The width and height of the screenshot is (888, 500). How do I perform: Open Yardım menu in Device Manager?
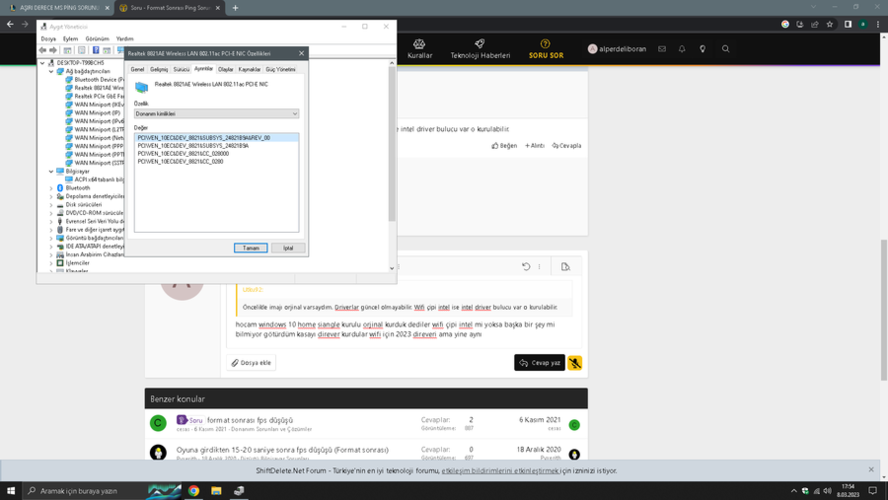[125, 39]
